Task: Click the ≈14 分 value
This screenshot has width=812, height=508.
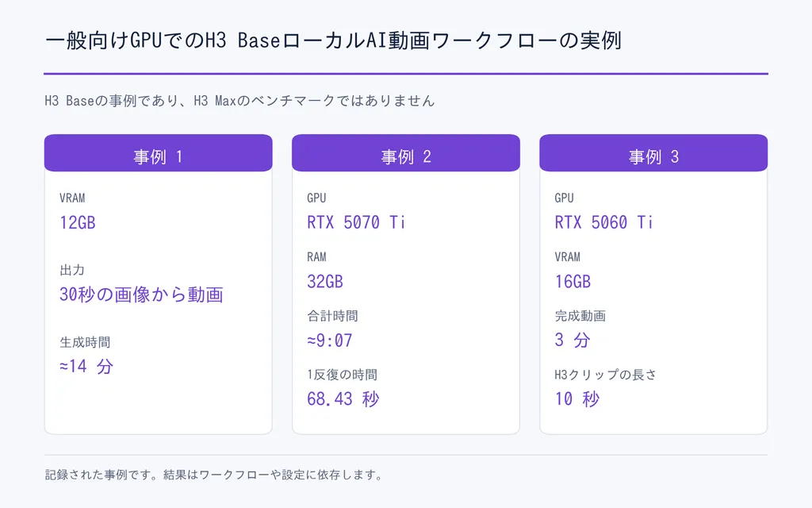Action: coord(86,367)
